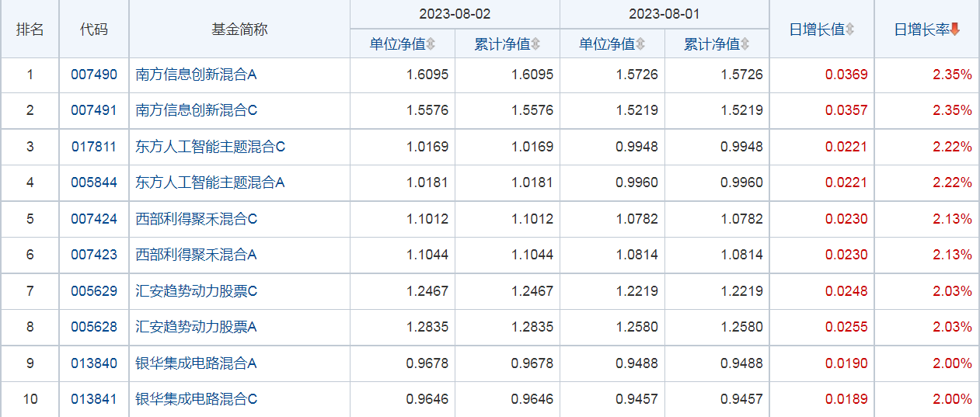Viewport: 980px width, 417px height.
Task: Select 2.35% growth rate in row 1
Action: click(953, 75)
